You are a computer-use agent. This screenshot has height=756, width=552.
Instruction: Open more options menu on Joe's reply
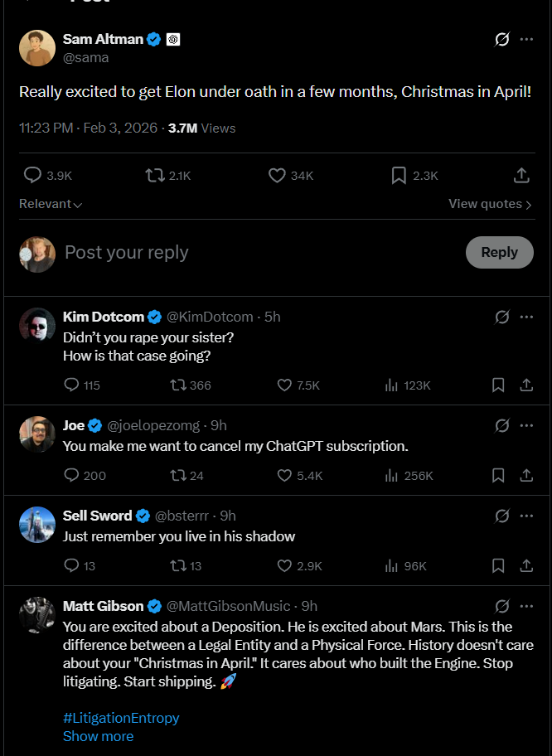526,425
